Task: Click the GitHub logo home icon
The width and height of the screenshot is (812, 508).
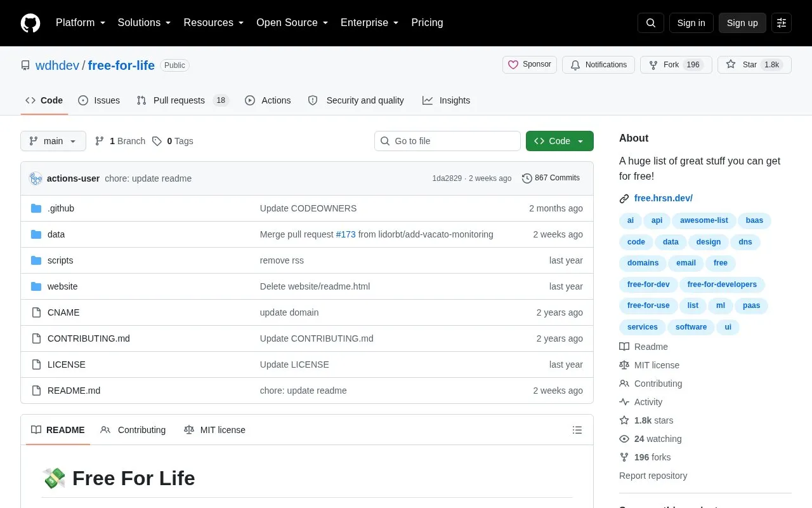Action: click(30, 23)
